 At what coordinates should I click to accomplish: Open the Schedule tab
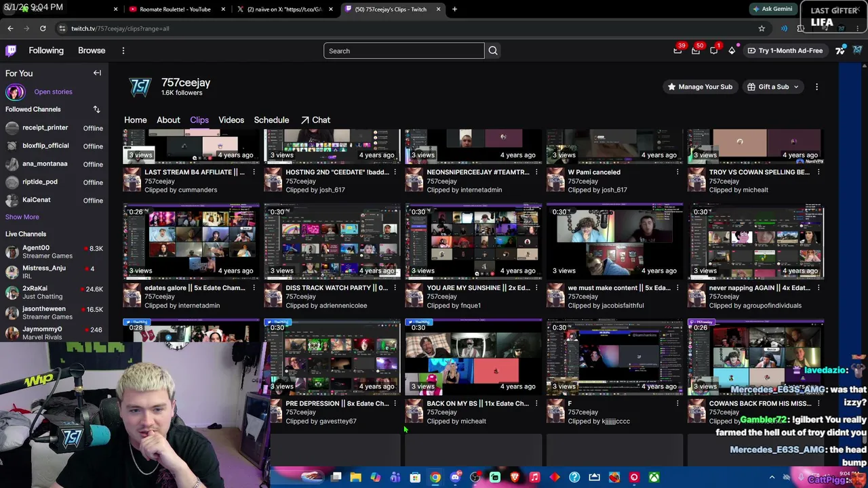click(271, 120)
